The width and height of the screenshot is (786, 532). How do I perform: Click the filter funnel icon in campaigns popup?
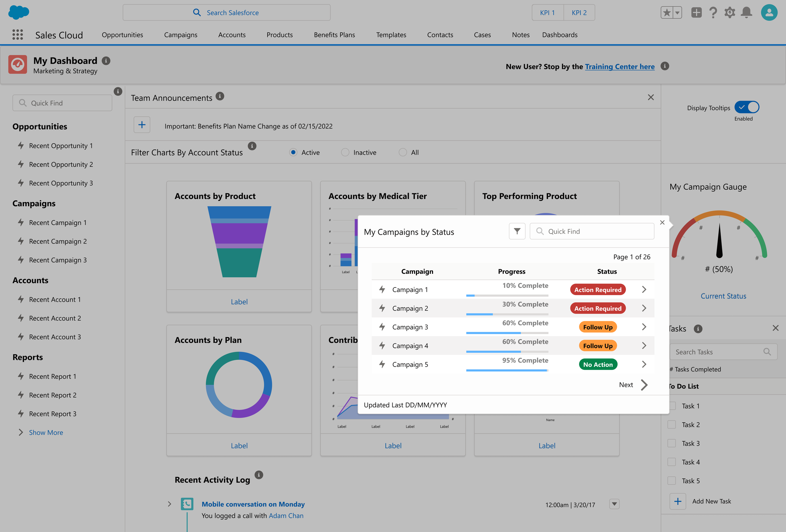click(517, 231)
